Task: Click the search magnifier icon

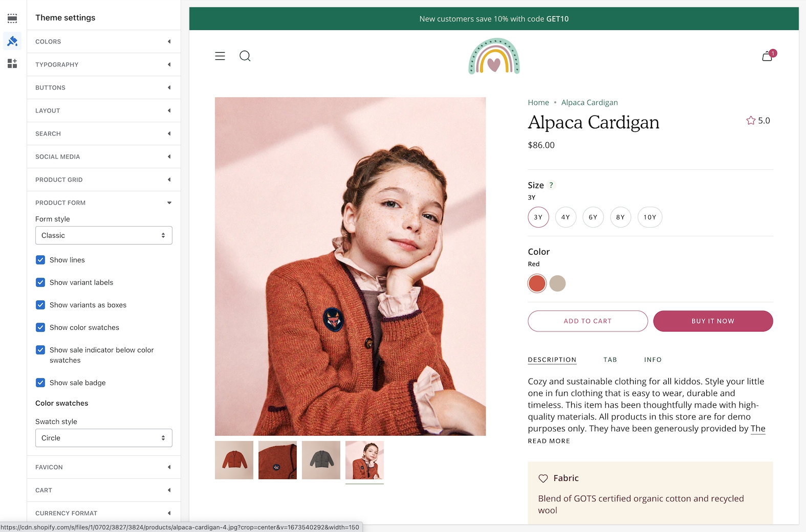Action: [x=245, y=56]
